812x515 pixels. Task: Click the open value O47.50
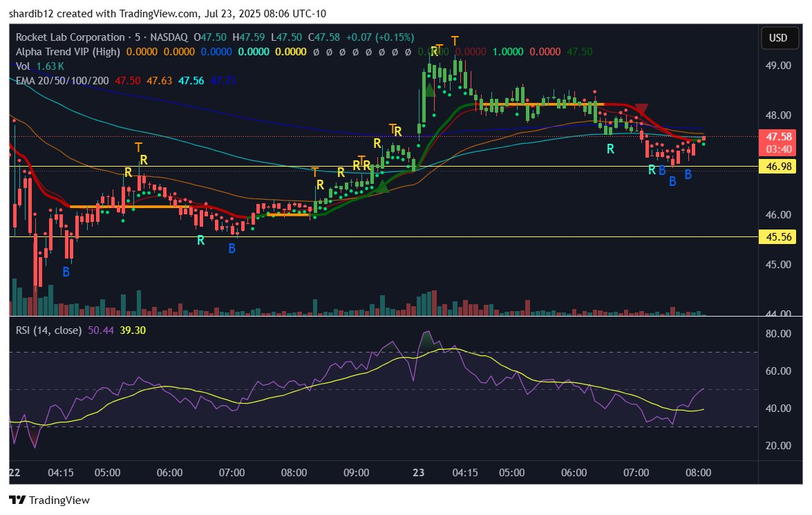pyautogui.click(x=210, y=37)
